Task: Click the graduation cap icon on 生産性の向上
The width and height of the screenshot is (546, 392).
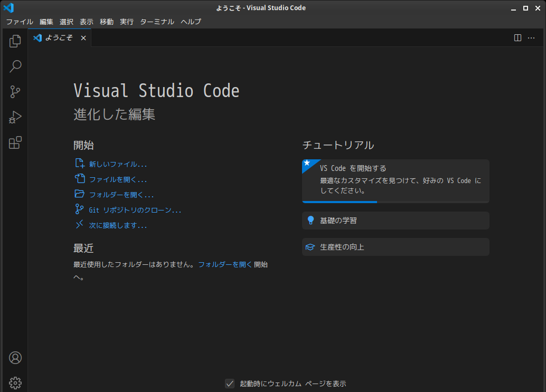Action: point(310,247)
